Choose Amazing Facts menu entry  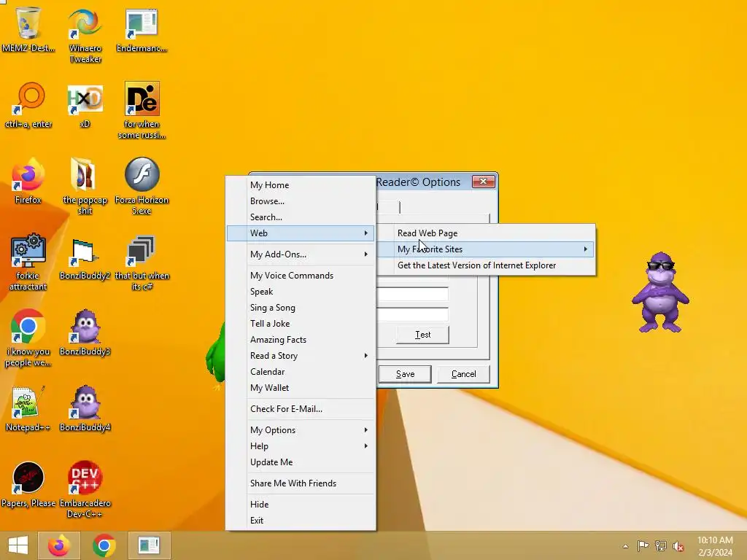click(301, 340)
